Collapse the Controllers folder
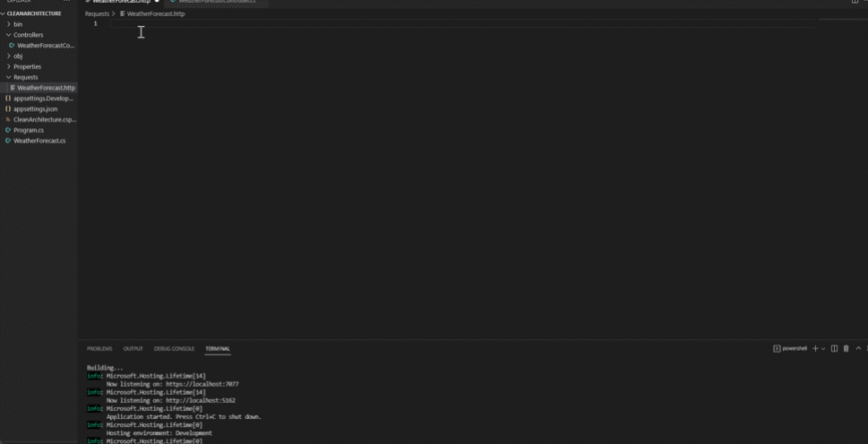Screen dimensions: 868x444 tap(28, 35)
